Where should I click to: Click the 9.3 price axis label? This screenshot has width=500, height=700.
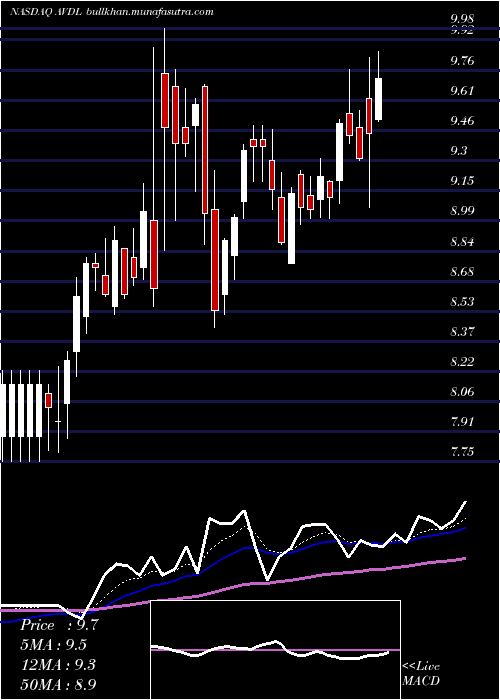(459, 150)
